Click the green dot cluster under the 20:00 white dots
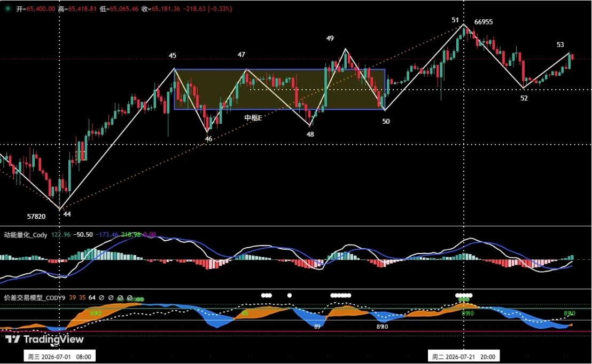The height and width of the screenshot is (364, 592). point(464,299)
